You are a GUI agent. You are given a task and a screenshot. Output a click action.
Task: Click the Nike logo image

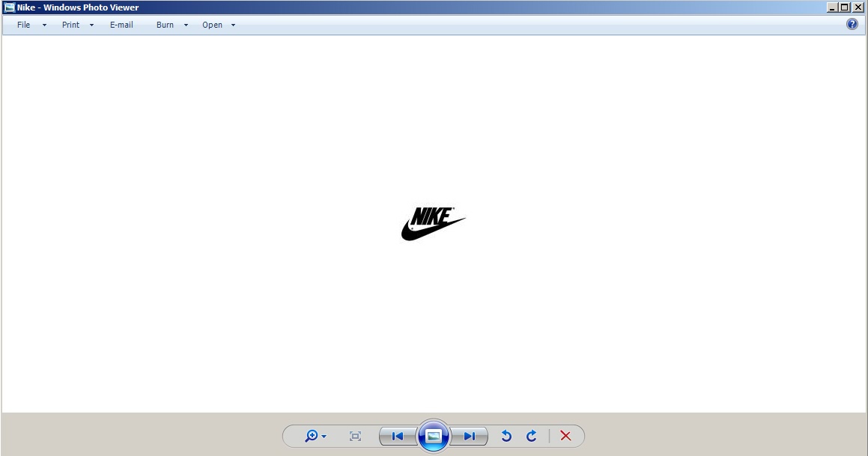point(433,222)
